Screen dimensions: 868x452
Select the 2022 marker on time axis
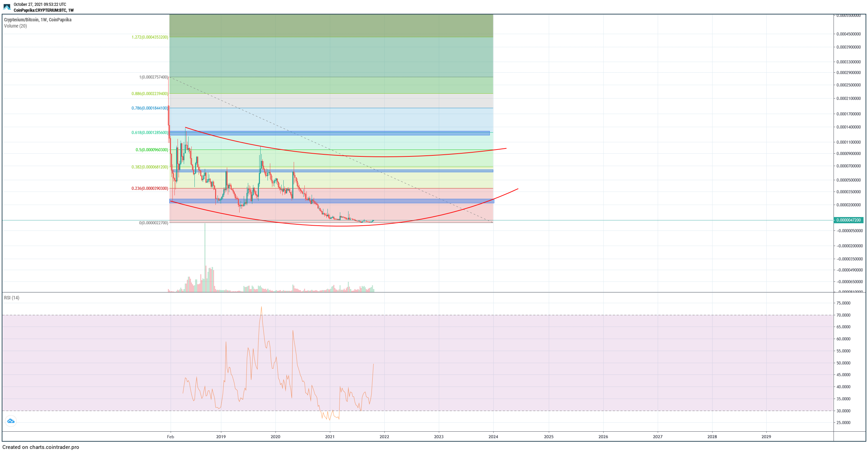[x=384, y=436]
